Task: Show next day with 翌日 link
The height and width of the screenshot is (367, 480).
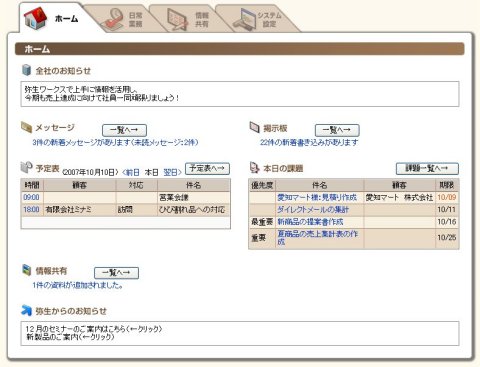Action: [x=172, y=172]
